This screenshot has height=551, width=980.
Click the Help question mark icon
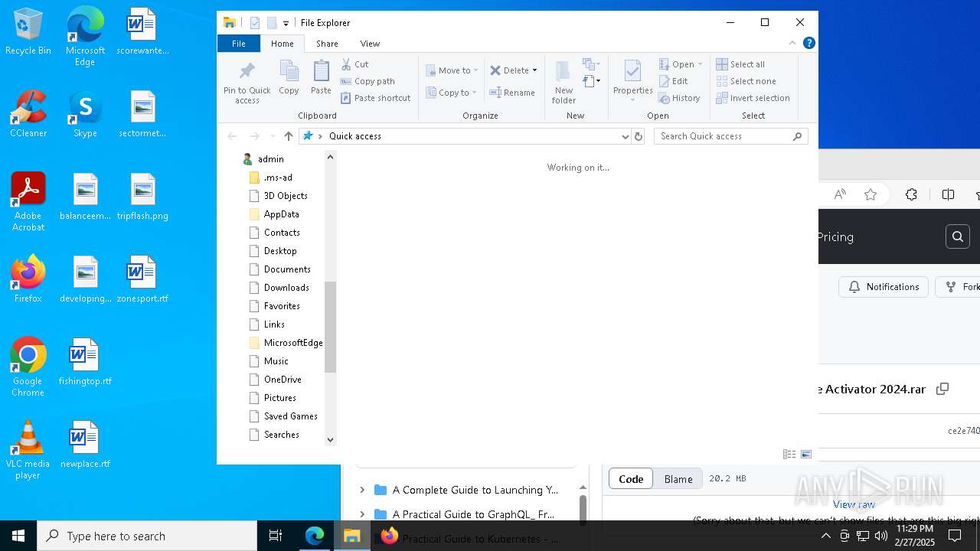pyautogui.click(x=808, y=43)
